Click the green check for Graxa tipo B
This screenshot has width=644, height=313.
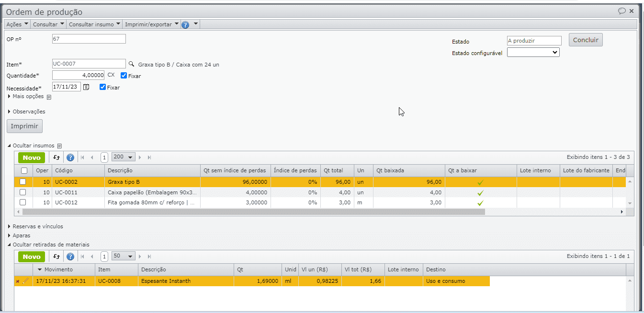(x=480, y=182)
